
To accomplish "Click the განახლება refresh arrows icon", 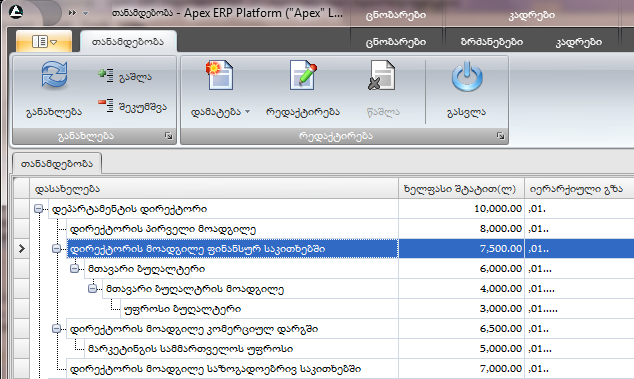I will (54, 75).
